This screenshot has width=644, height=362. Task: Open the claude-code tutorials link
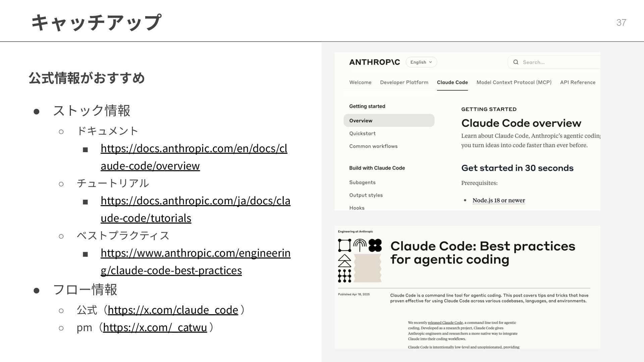pyautogui.click(x=196, y=209)
